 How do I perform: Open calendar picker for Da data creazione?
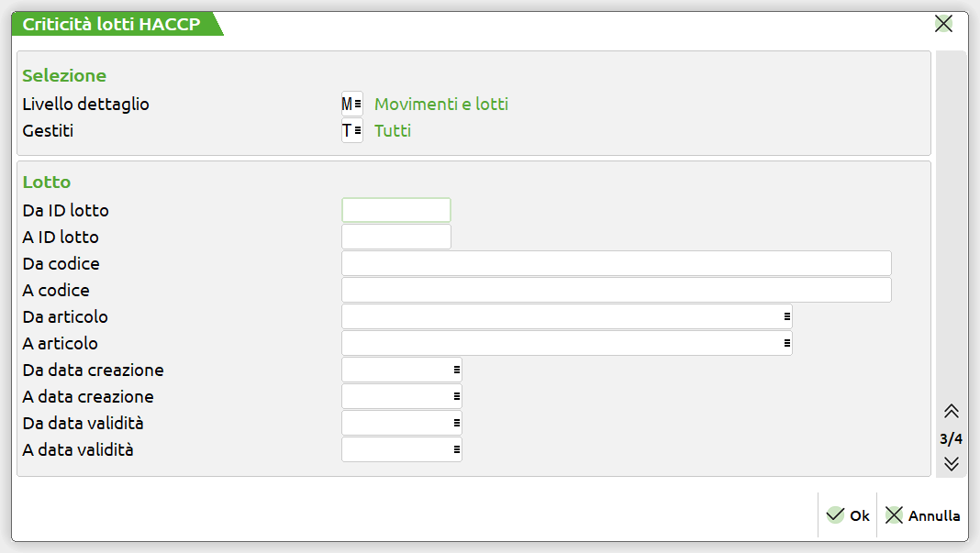click(x=456, y=370)
